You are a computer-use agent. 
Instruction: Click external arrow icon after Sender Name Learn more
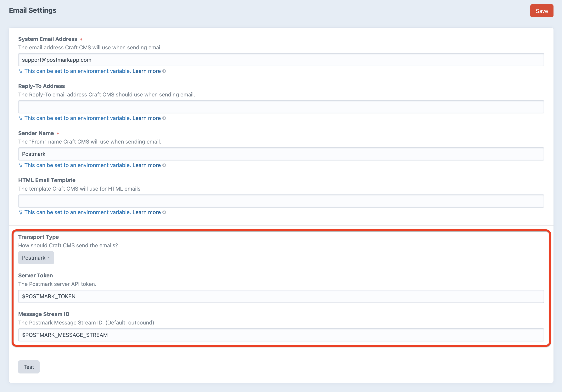(164, 165)
